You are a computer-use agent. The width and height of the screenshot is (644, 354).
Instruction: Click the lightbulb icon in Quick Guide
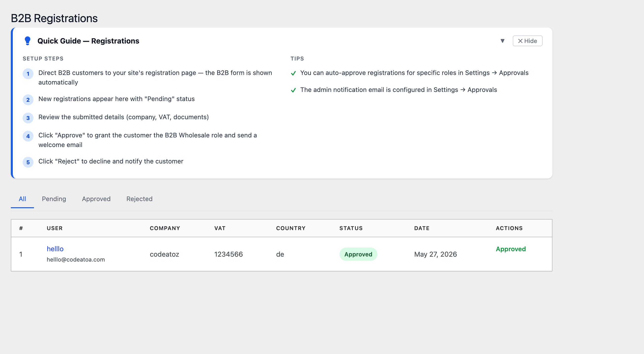tap(28, 41)
